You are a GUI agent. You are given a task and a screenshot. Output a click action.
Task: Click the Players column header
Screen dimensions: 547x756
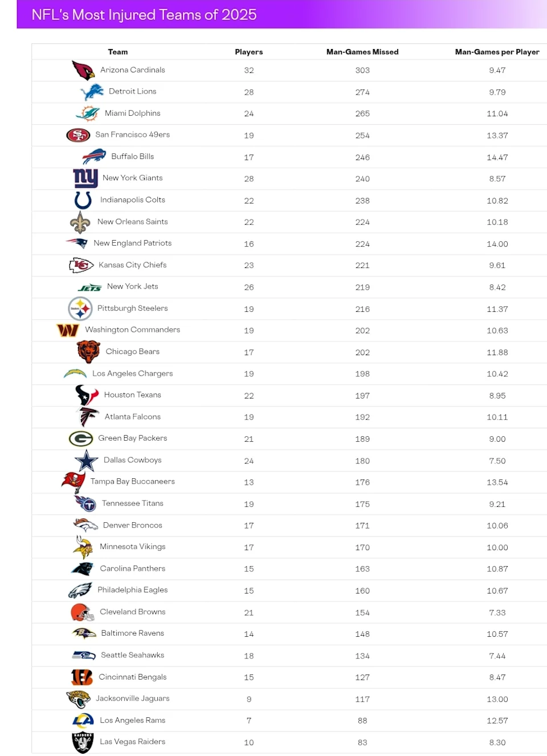click(x=249, y=52)
